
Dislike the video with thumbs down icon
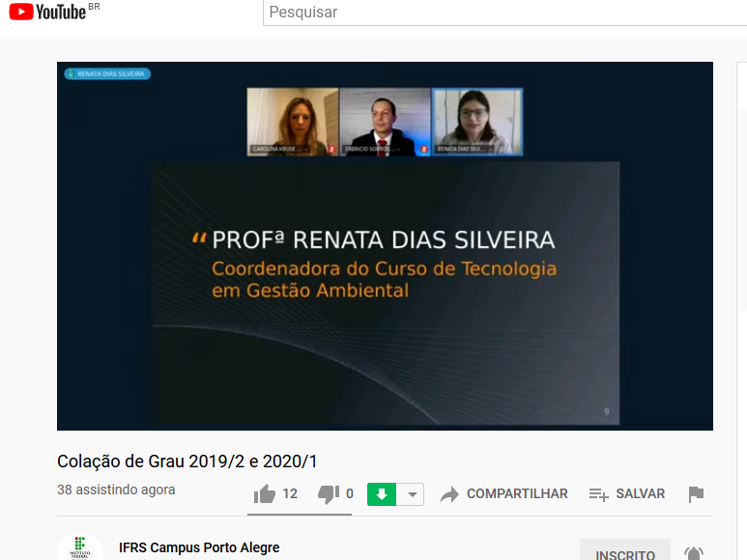tap(329, 494)
